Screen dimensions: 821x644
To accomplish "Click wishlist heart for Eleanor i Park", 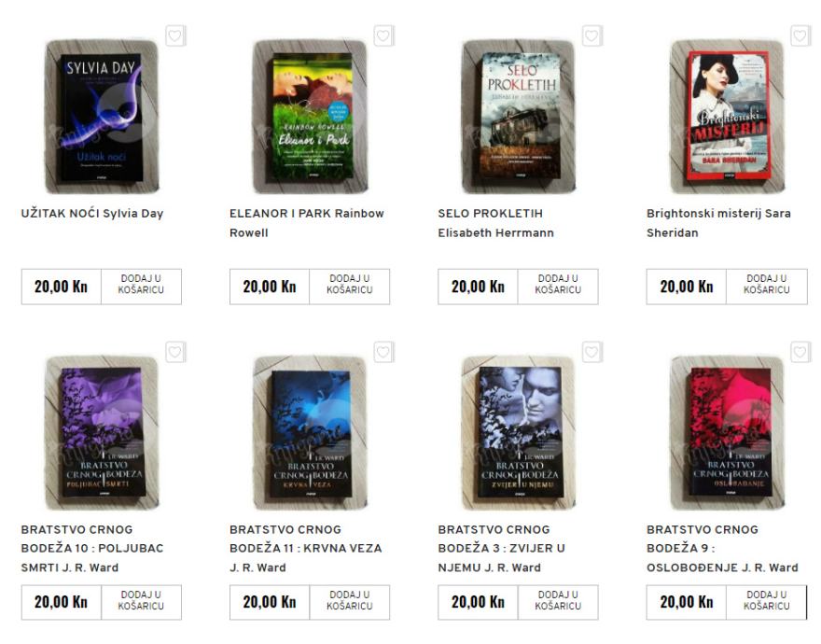I will coord(383,36).
